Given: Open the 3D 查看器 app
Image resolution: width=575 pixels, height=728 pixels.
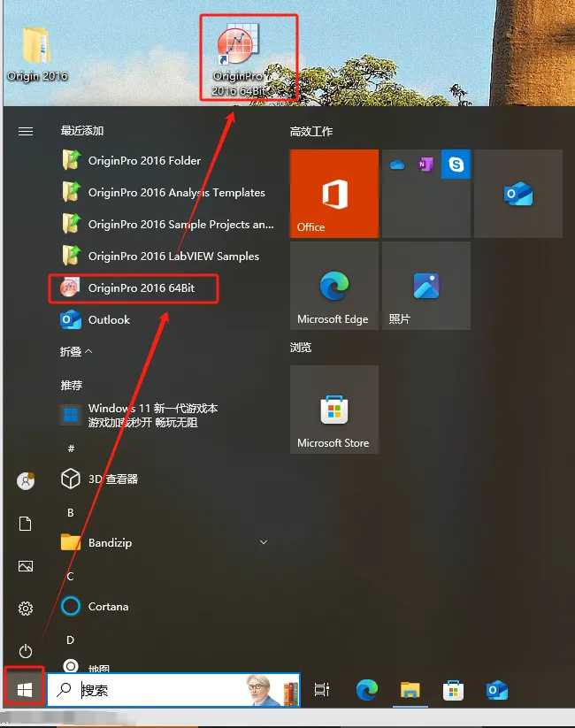Looking at the screenshot, I should (x=99, y=479).
